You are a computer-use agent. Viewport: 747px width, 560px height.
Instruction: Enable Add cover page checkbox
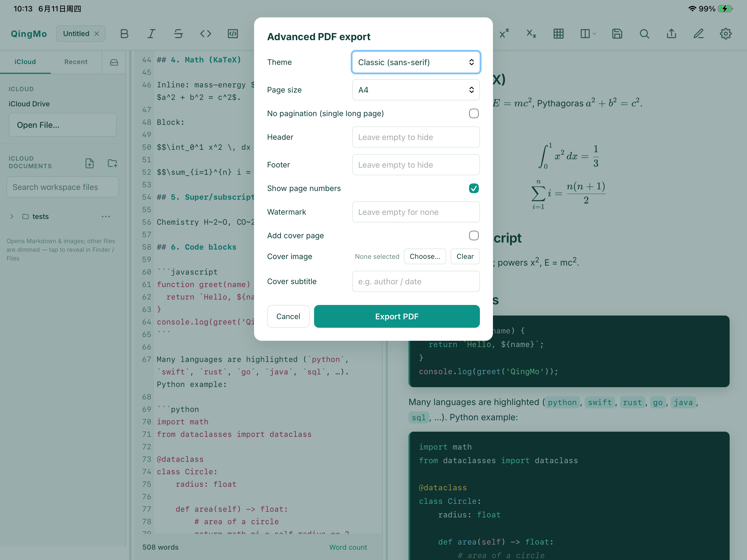coord(474,236)
